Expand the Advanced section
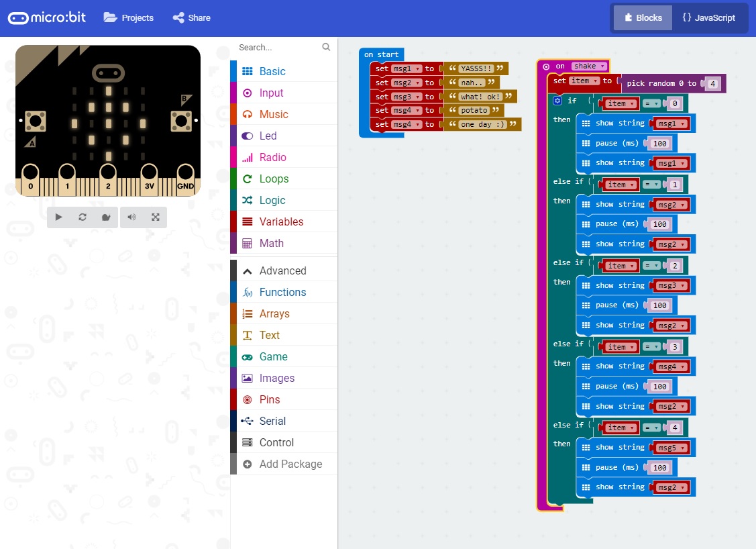This screenshot has width=756, height=549. [282, 270]
